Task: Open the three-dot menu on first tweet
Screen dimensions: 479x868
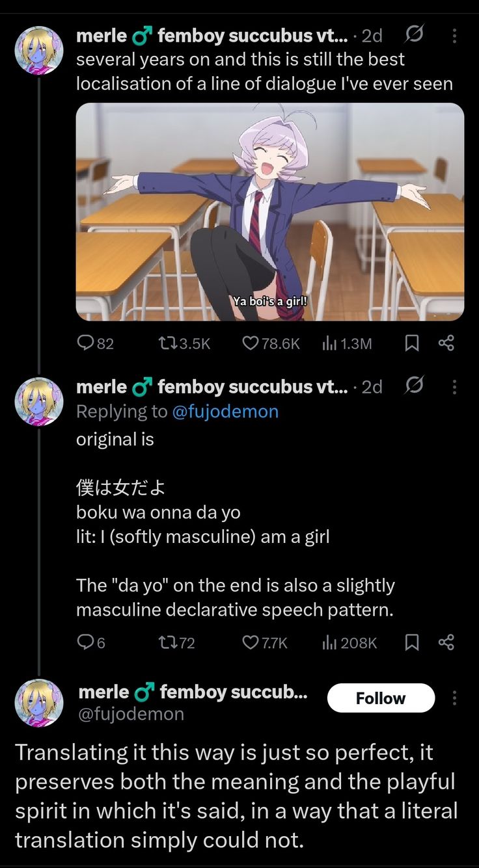Action: click(454, 36)
